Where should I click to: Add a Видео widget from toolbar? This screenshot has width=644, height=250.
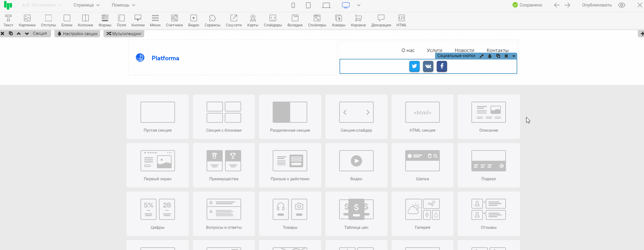(x=194, y=21)
